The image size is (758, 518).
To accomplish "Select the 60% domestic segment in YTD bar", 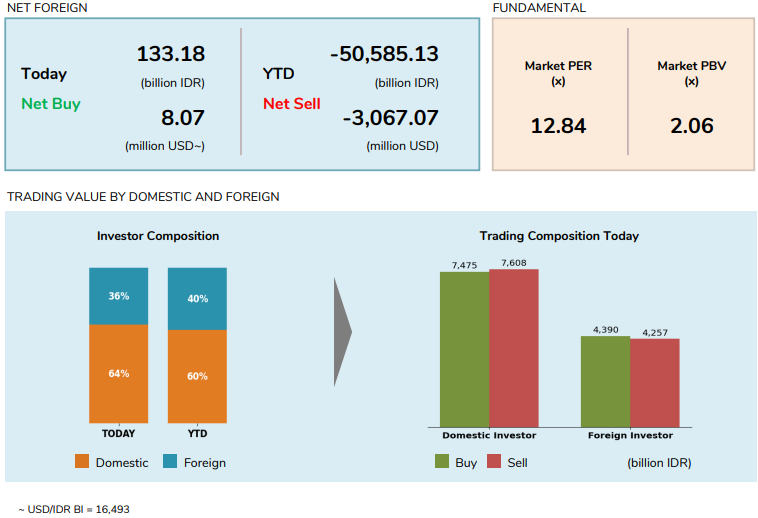I will click(x=197, y=377).
